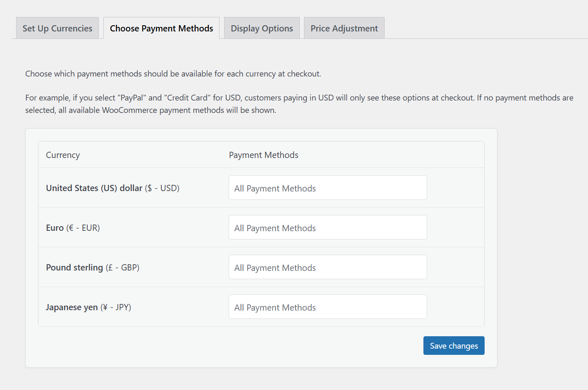Click the Pound sterling currency label
The image size is (588, 390).
93,267
